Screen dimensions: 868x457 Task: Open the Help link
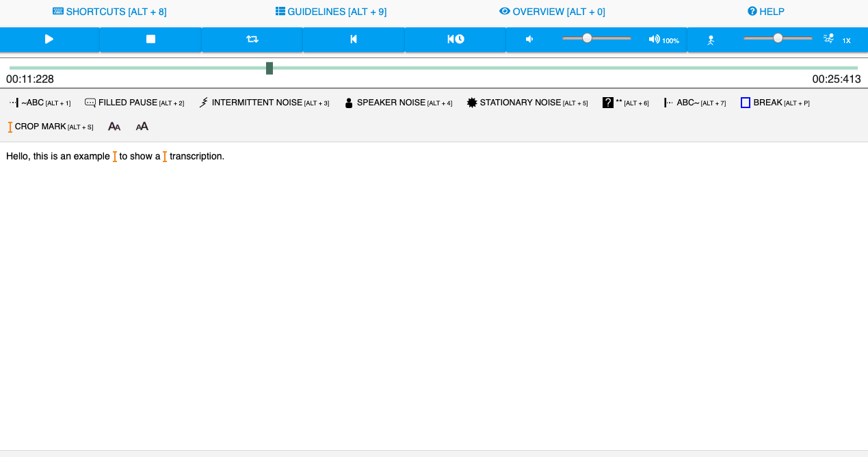(x=766, y=12)
